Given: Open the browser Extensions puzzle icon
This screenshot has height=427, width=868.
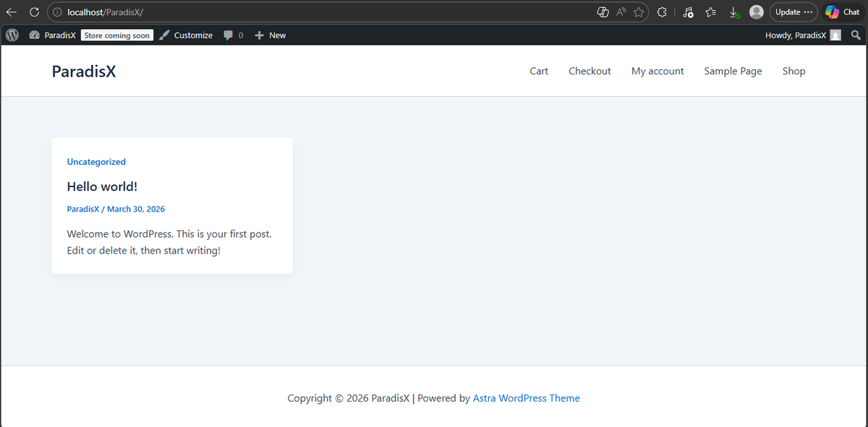Looking at the screenshot, I should tap(662, 12).
